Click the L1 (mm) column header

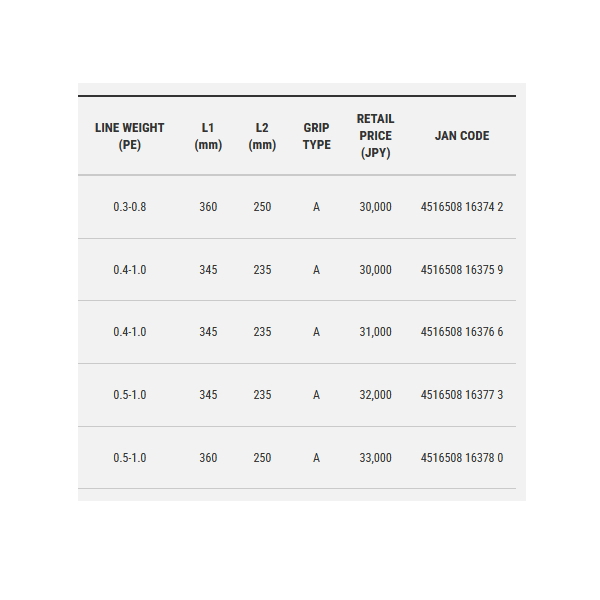coord(208,136)
